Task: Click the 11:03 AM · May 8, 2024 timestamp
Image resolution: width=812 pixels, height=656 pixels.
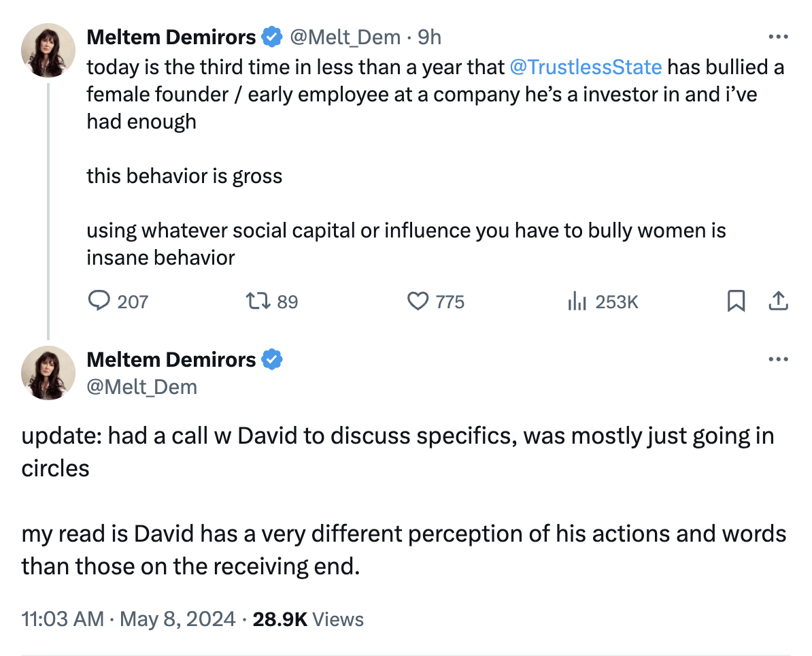Action: click(x=129, y=619)
